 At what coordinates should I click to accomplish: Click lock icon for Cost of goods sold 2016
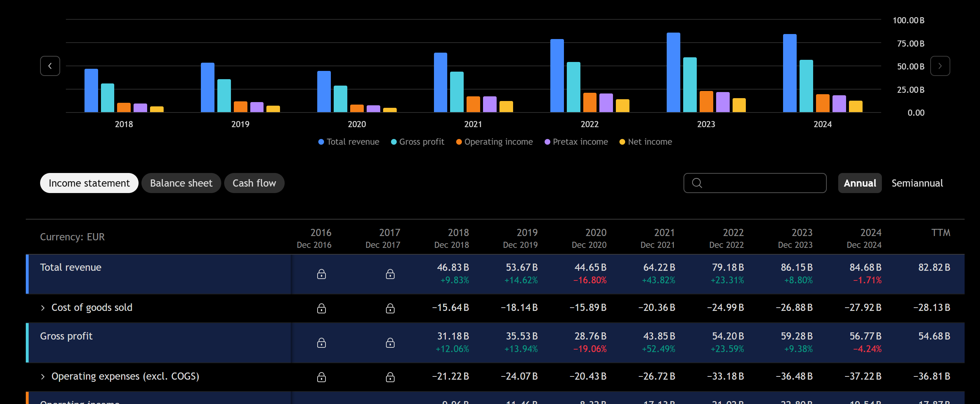click(321, 308)
